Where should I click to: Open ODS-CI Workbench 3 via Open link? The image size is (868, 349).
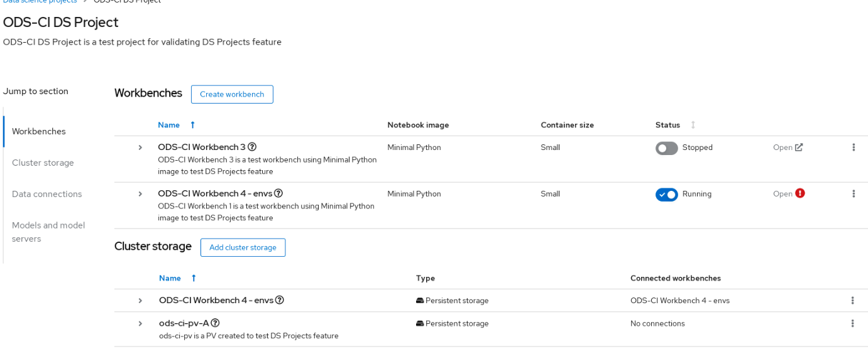pyautogui.click(x=788, y=148)
